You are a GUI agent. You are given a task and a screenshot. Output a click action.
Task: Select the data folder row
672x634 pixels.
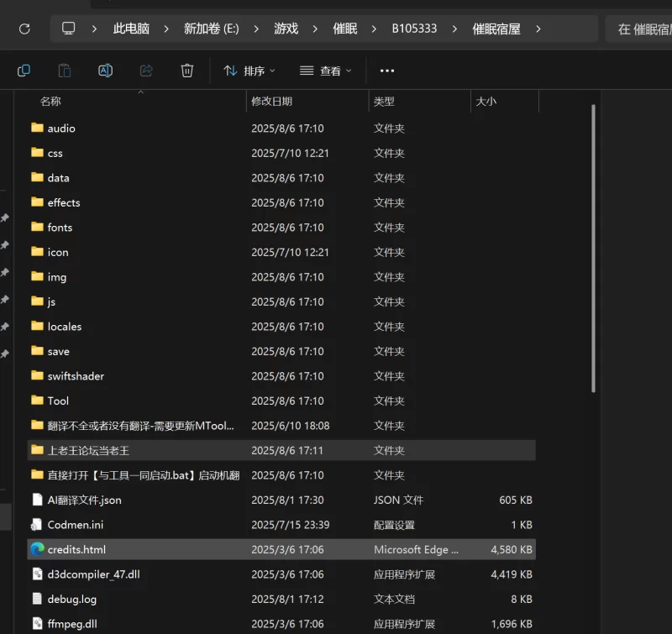click(x=281, y=177)
